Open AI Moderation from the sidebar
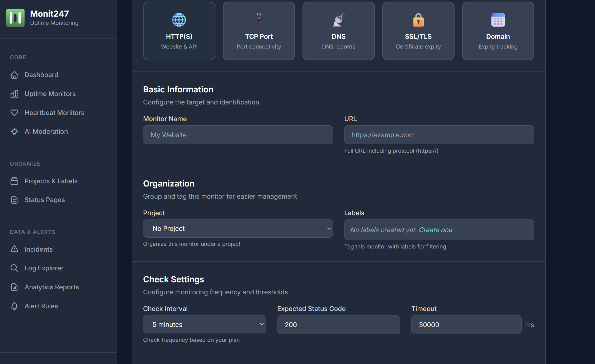Image resolution: width=595 pixels, height=364 pixels. click(46, 131)
